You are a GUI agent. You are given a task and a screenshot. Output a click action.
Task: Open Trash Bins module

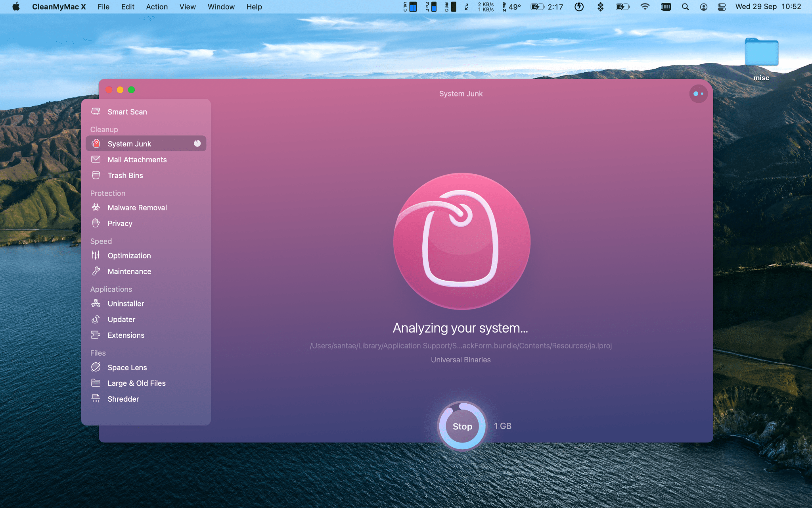tap(146, 175)
